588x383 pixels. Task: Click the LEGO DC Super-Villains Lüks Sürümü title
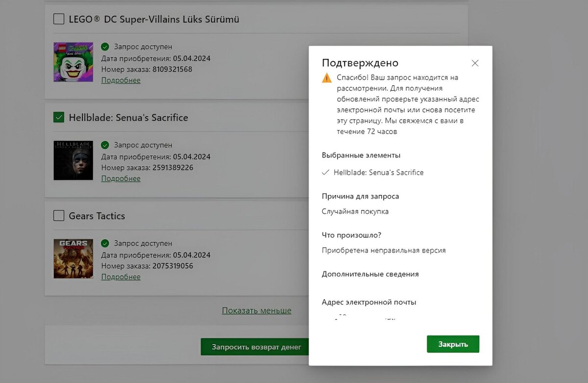pos(154,20)
